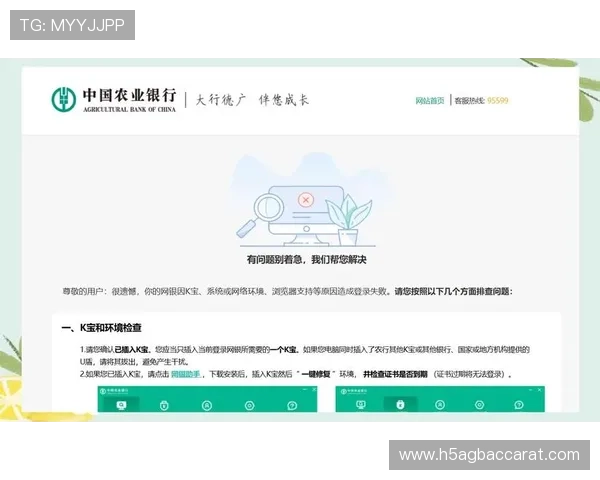
Task: Click bold text 已插入K宝
Action: (132, 349)
